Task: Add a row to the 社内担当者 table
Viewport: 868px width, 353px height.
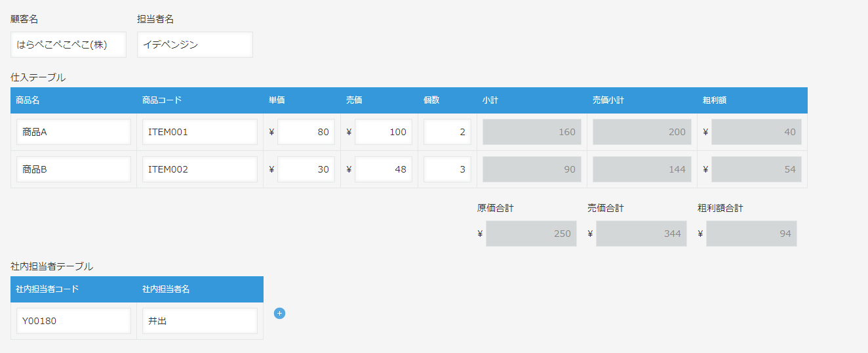Action: pos(279,314)
